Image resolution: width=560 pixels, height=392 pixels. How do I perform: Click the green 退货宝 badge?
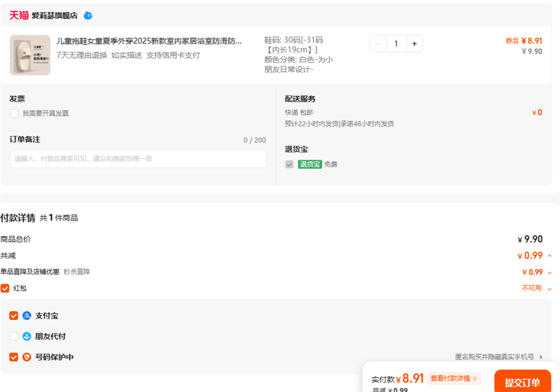click(309, 164)
